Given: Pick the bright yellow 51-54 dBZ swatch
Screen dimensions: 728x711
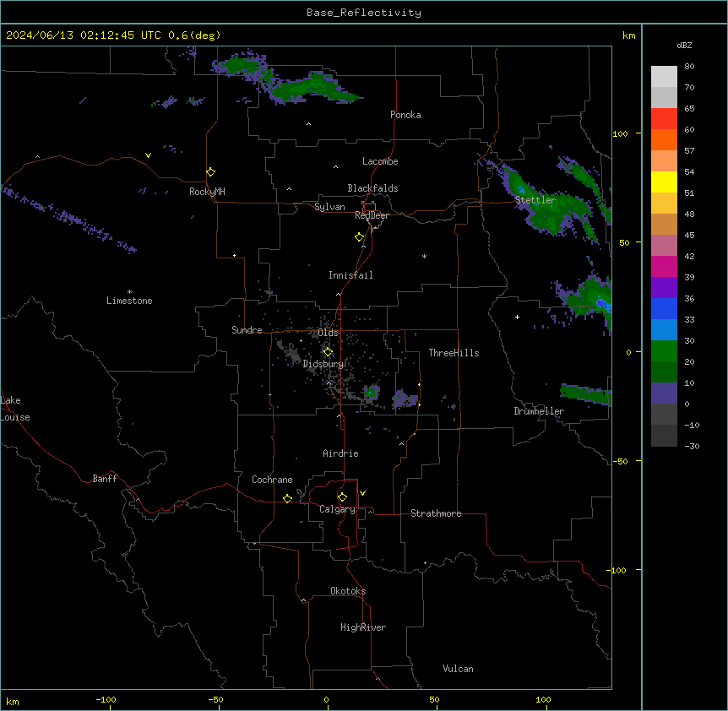Looking at the screenshot, I should tap(664, 182).
